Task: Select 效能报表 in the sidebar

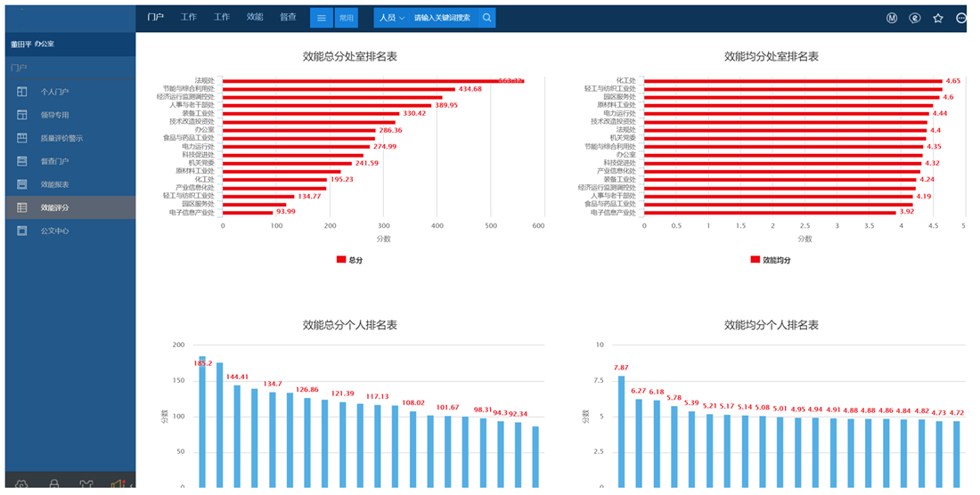Action: [x=54, y=184]
